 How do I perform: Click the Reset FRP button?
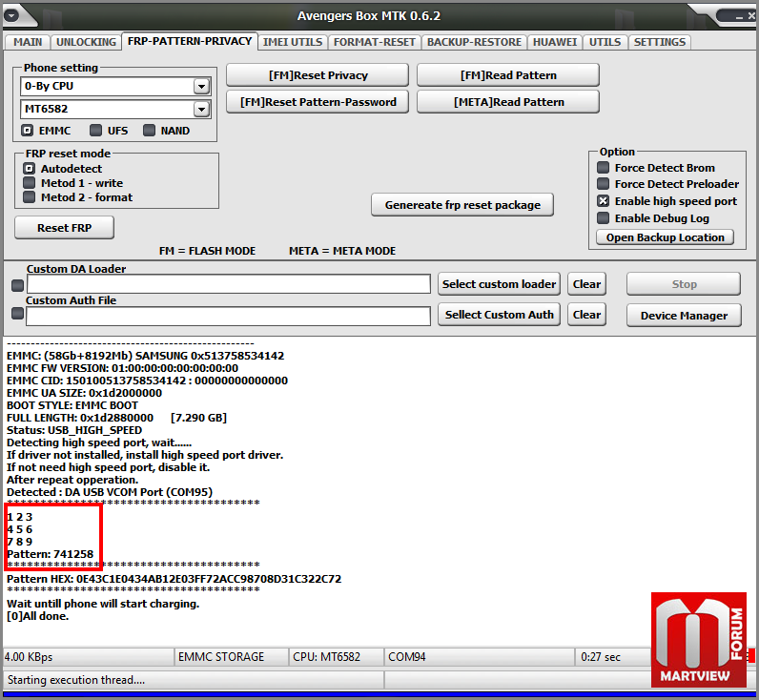click(65, 228)
